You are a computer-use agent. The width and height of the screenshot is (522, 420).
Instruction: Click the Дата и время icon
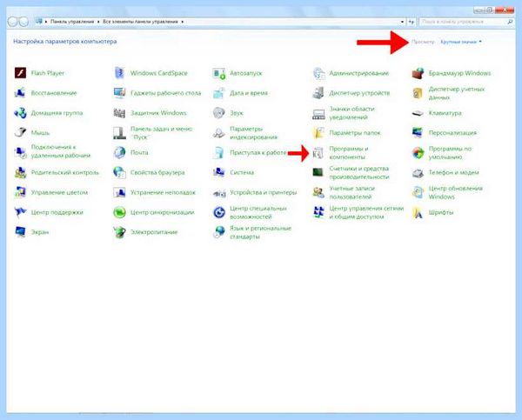(219, 93)
